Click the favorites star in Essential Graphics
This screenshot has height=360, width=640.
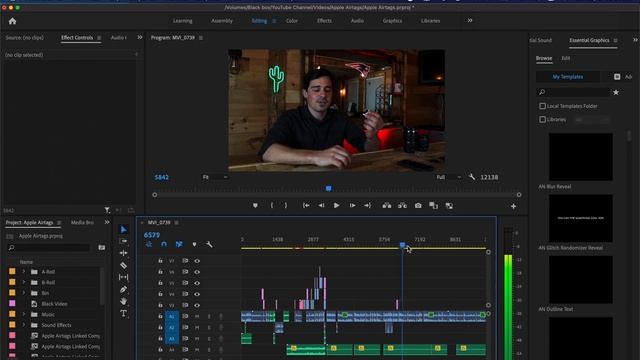click(616, 93)
